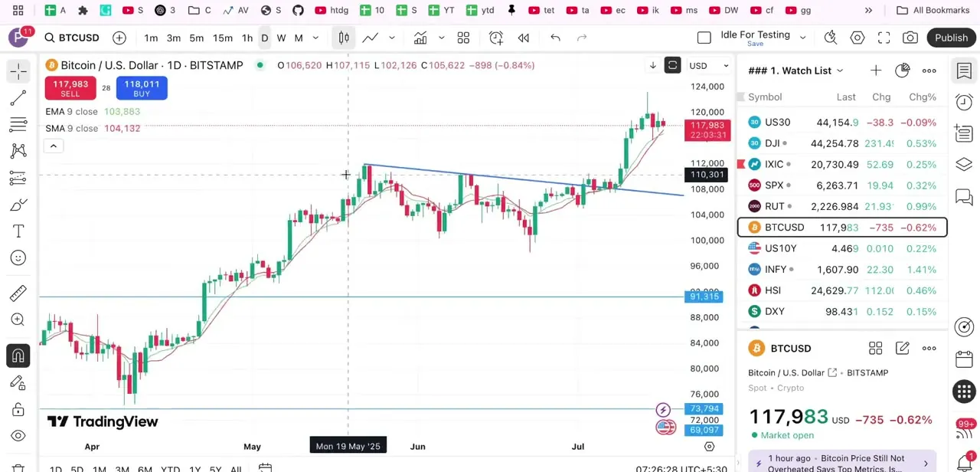Open the USD currency dropdown

click(708, 66)
